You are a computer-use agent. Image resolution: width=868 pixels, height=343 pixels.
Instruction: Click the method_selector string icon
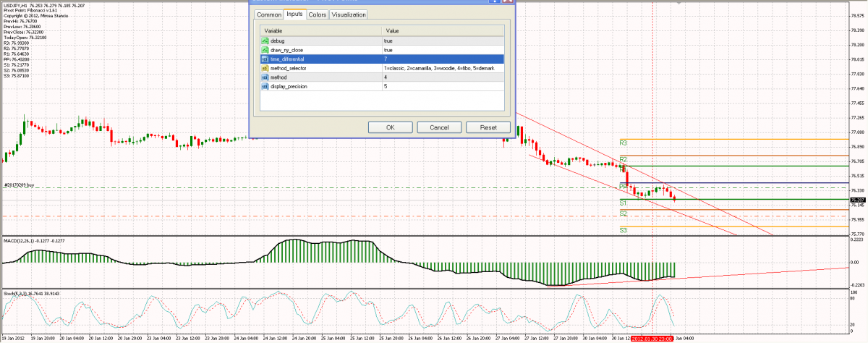pyautogui.click(x=265, y=68)
